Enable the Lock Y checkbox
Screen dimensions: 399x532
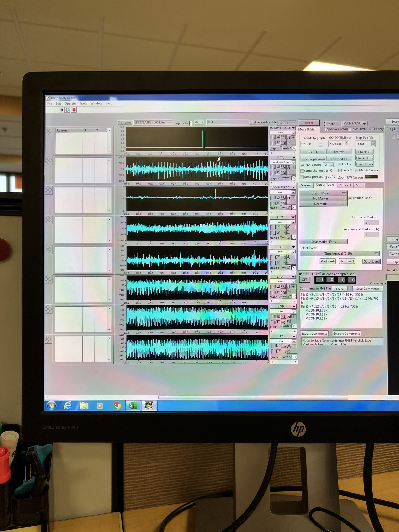340,171
